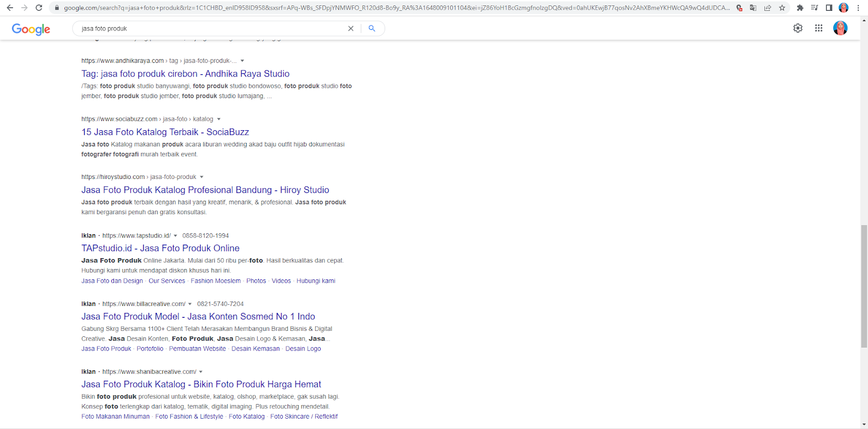This screenshot has height=429, width=868.
Task: Expand ad info arrow for shanibacreative.com
Action: click(x=201, y=372)
